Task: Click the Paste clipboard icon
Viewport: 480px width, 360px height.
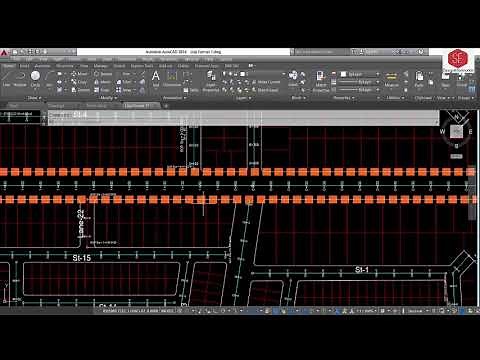Action: point(419,79)
